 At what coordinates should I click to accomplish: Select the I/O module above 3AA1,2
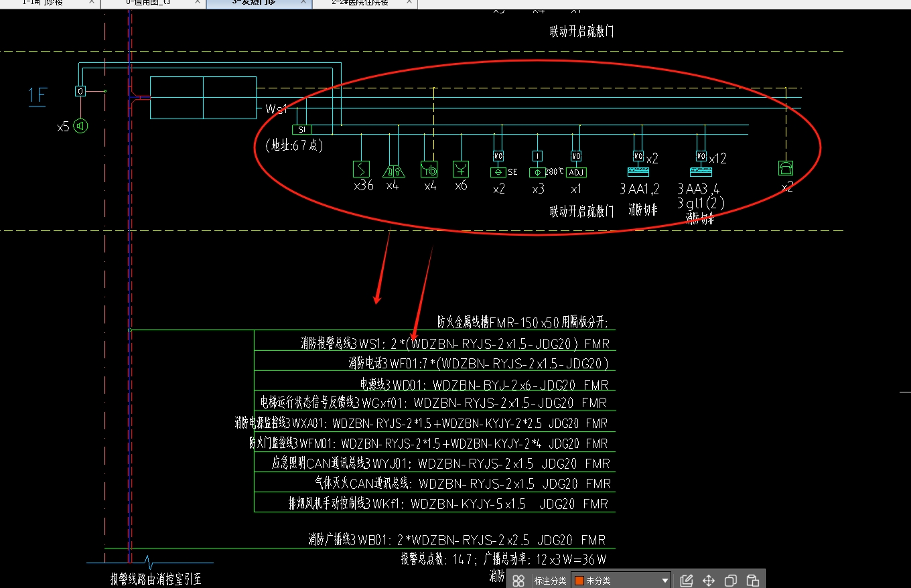pos(638,156)
